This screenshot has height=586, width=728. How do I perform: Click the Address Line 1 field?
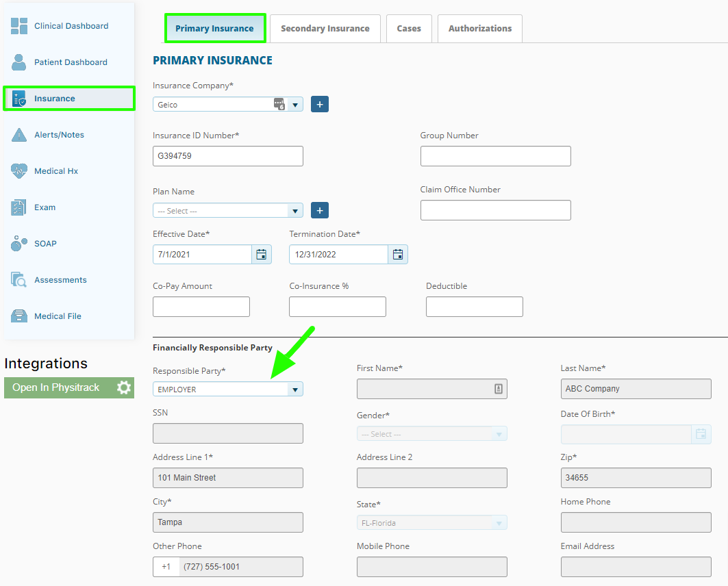pos(228,478)
